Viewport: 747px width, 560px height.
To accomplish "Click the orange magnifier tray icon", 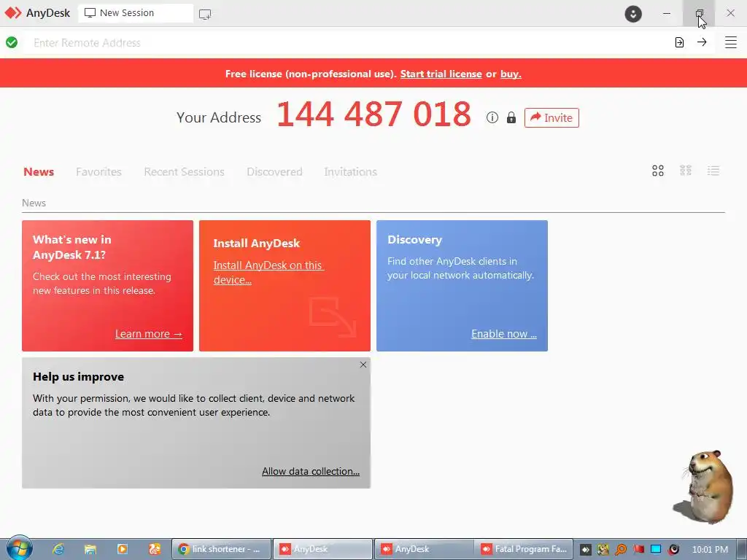I will (621, 550).
